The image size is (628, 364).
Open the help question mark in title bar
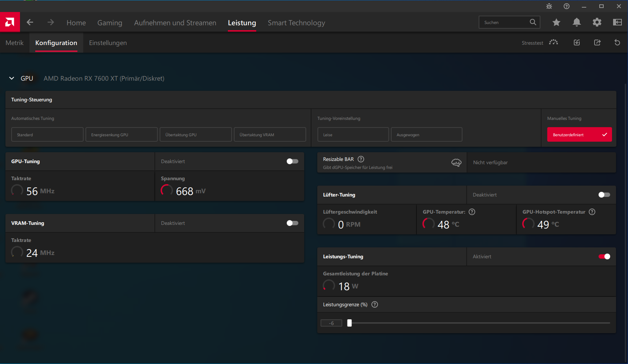[567, 6]
